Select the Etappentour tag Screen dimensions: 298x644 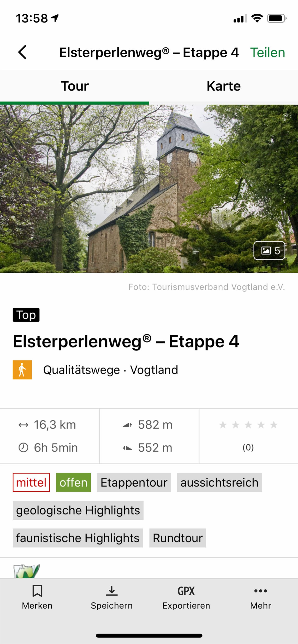[134, 482]
